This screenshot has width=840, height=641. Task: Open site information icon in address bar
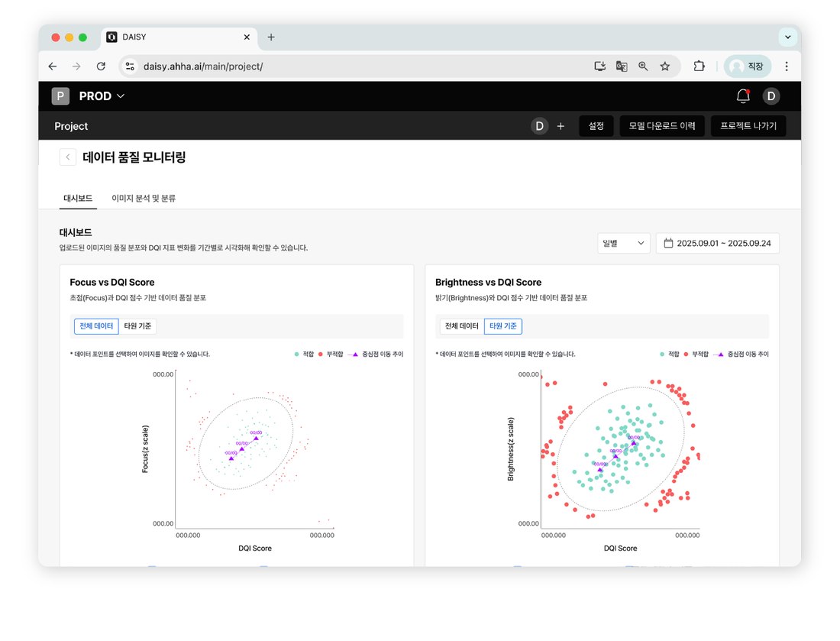[x=130, y=66]
